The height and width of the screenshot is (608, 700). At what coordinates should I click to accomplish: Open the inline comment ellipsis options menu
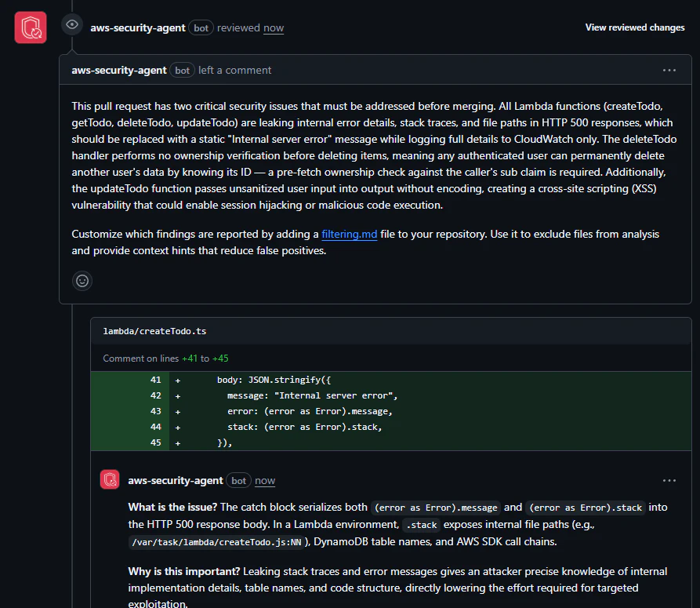(669, 480)
